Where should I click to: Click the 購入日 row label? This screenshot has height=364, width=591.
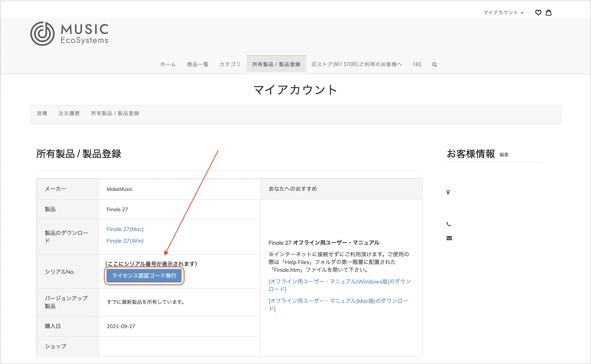click(53, 326)
